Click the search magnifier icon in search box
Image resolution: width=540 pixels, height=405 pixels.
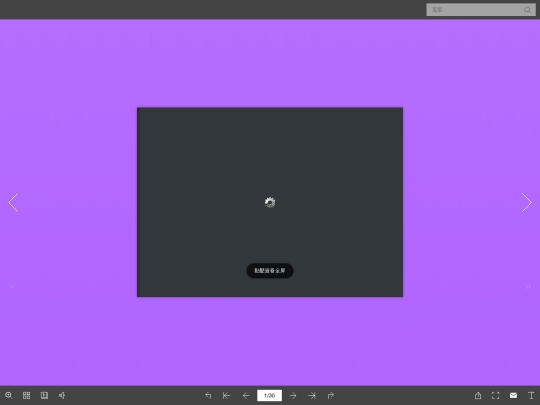coord(527,10)
